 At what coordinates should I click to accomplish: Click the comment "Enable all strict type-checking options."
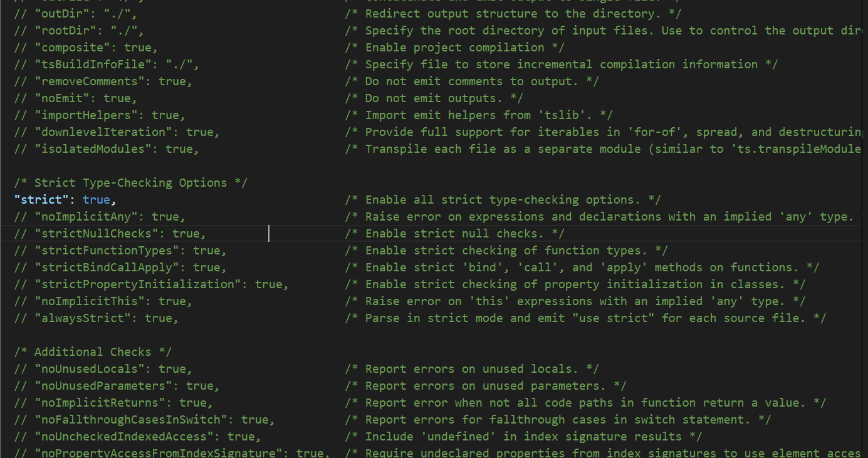(x=503, y=200)
